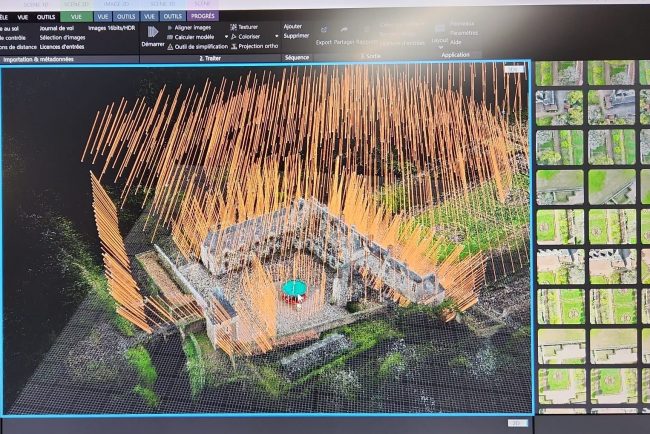Open the white OUTILS tab on dark background
Viewport: 650px width, 434px height.
click(46, 17)
